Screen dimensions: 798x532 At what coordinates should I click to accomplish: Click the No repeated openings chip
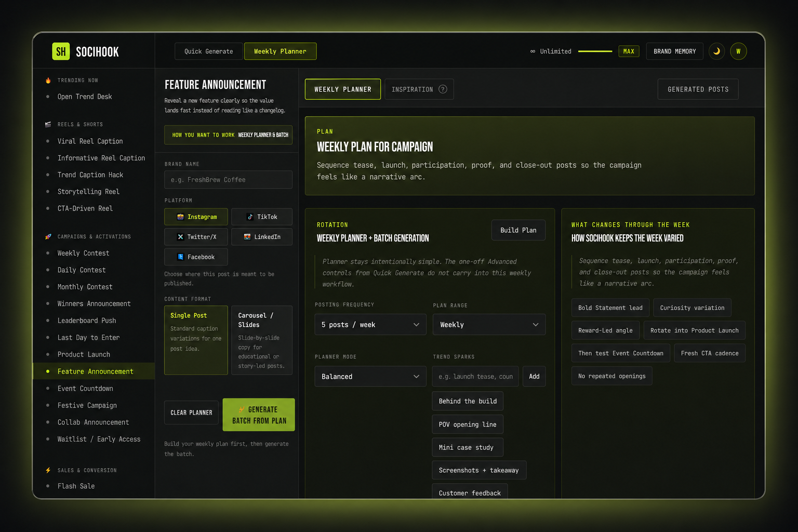pos(611,376)
